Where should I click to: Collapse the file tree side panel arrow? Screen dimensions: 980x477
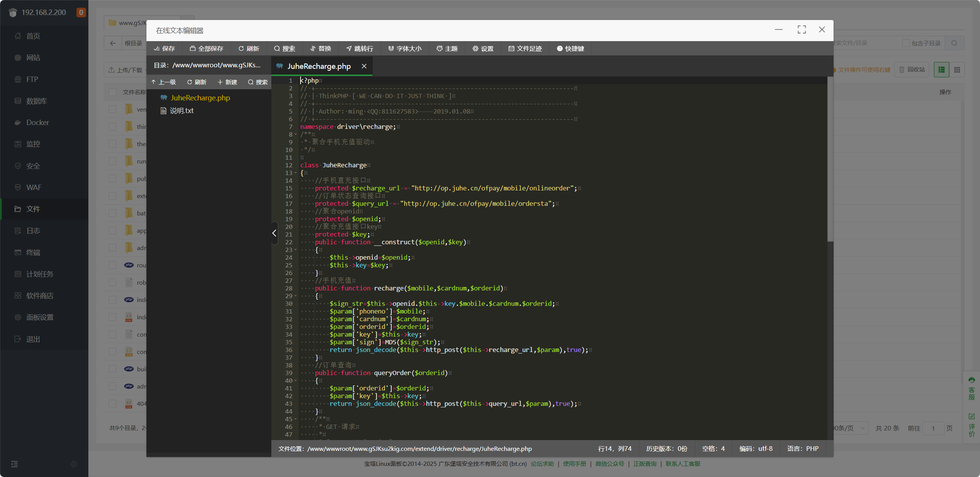[x=274, y=233]
